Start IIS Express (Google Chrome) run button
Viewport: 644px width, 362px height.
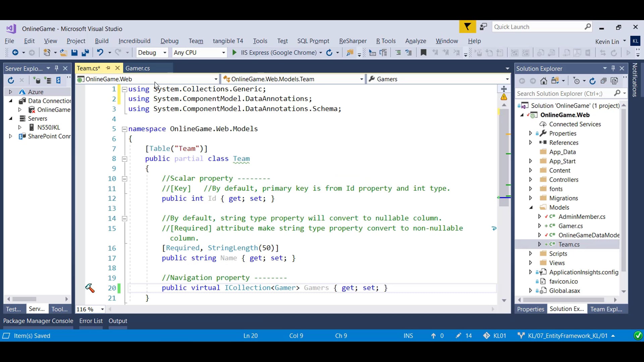(x=234, y=53)
